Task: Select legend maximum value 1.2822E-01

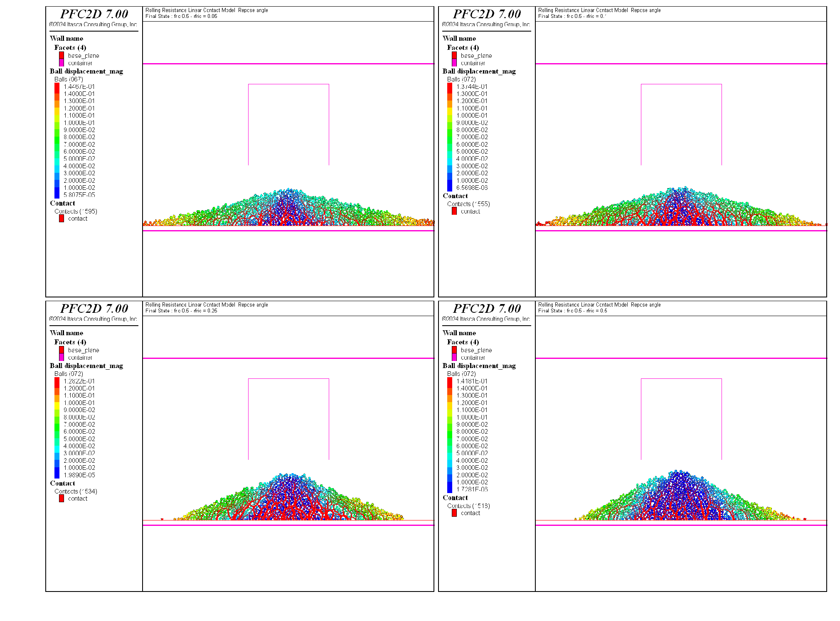Action: pos(79,381)
